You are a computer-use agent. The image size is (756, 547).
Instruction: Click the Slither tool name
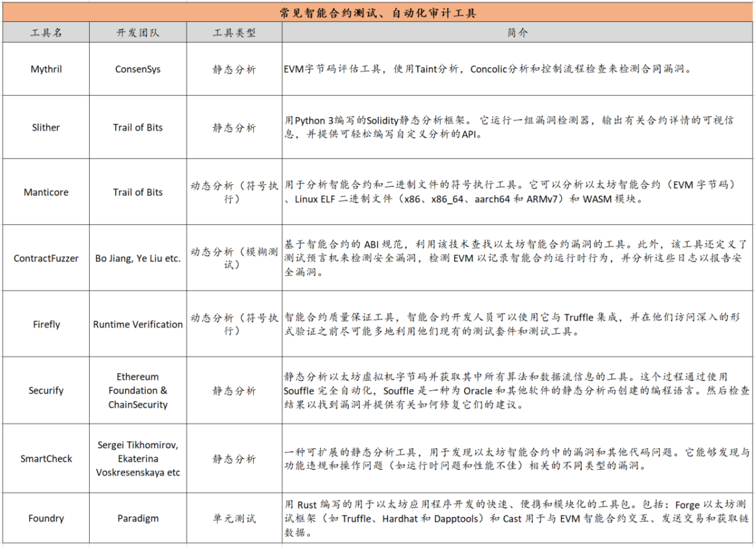pos(45,128)
